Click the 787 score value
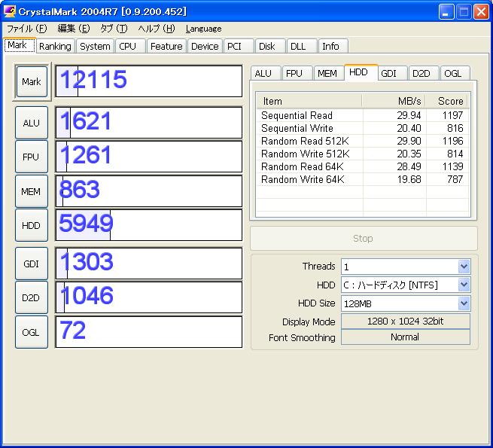493x448 pixels. click(x=455, y=179)
